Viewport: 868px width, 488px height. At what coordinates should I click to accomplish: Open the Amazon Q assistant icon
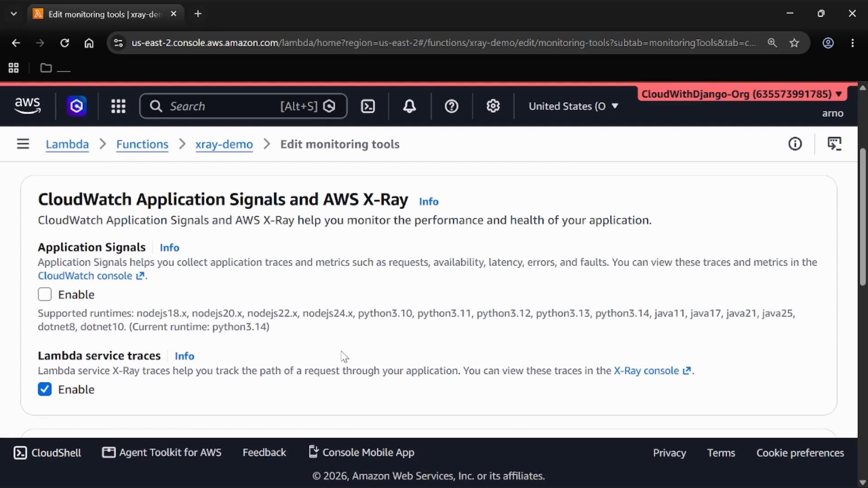(x=77, y=106)
